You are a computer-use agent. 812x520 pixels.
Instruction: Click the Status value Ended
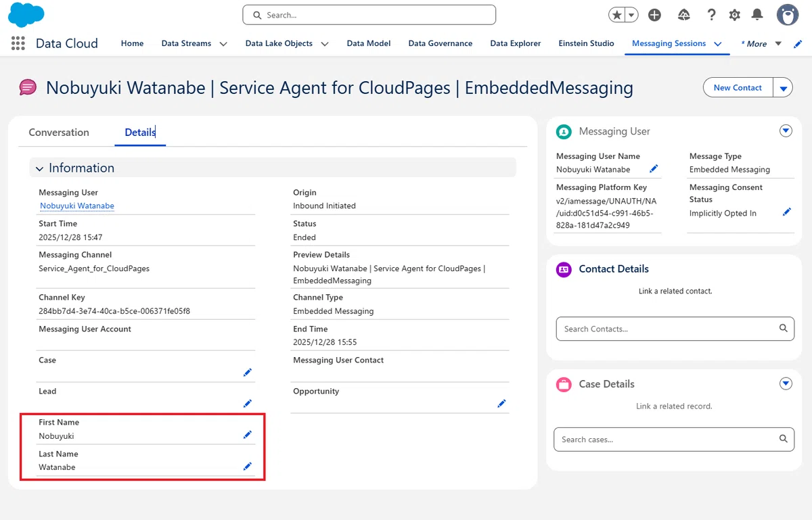[x=304, y=237]
